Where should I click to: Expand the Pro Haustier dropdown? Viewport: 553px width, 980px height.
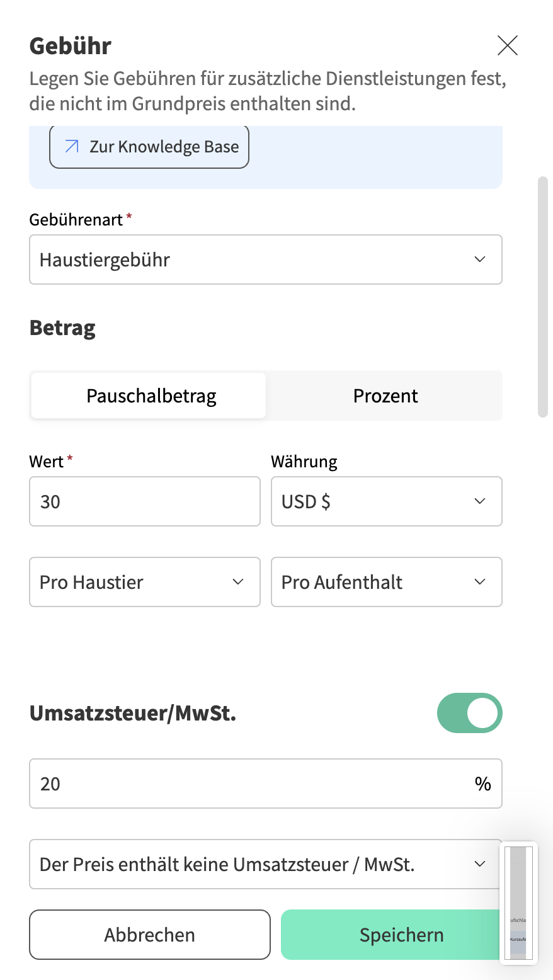click(144, 582)
